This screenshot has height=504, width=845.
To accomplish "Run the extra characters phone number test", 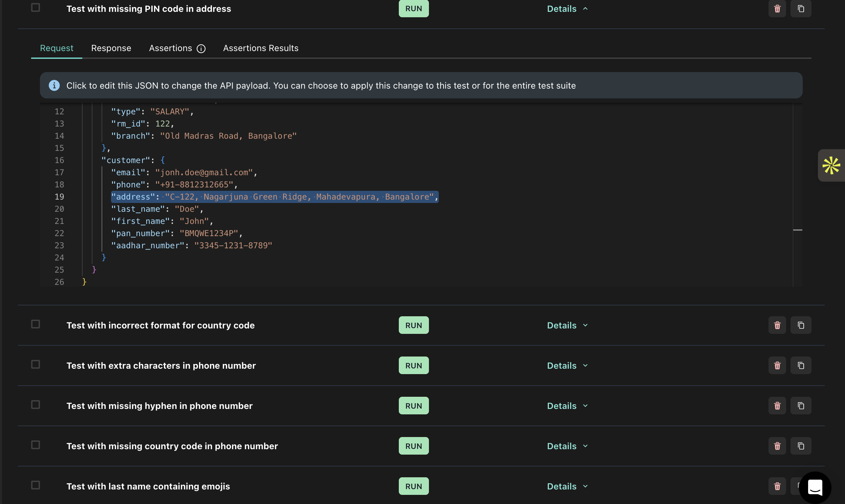I will (413, 365).
